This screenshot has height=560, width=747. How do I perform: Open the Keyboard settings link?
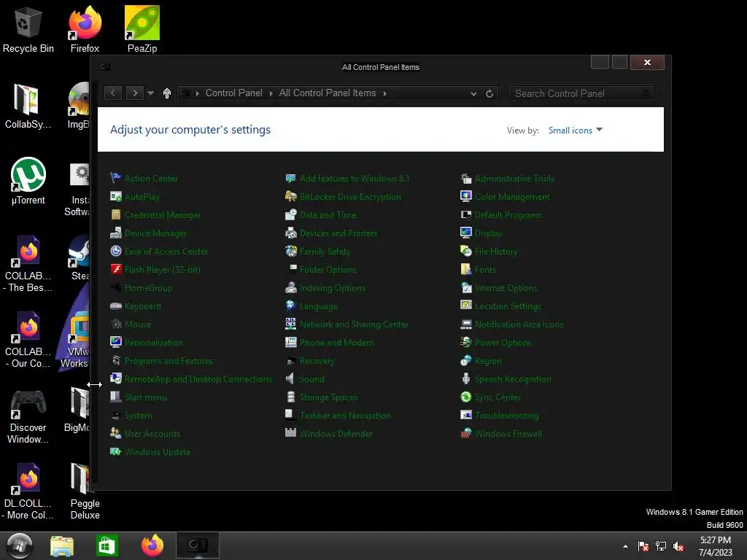[142, 306]
